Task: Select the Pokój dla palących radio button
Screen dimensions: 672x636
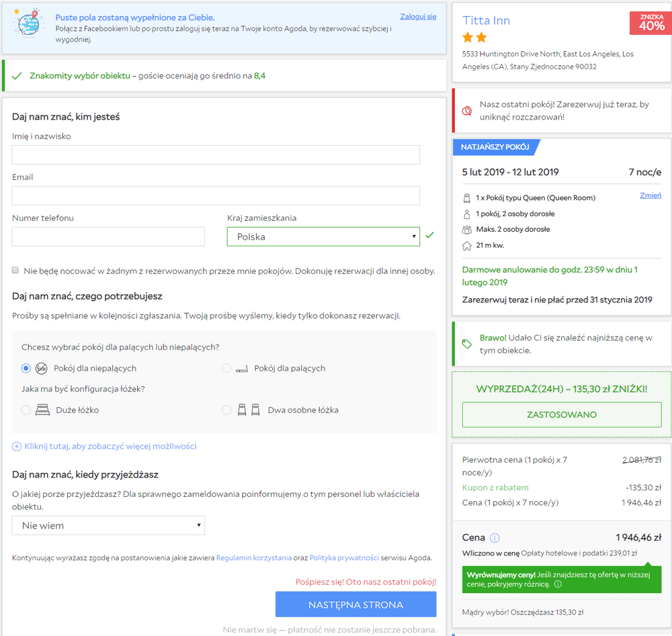Action: tap(226, 368)
